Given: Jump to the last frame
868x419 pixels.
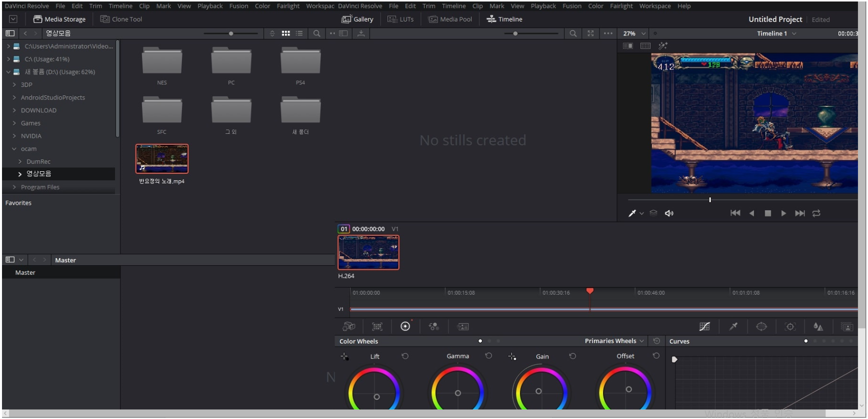Looking at the screenshot, I should [x=800, y=213].
